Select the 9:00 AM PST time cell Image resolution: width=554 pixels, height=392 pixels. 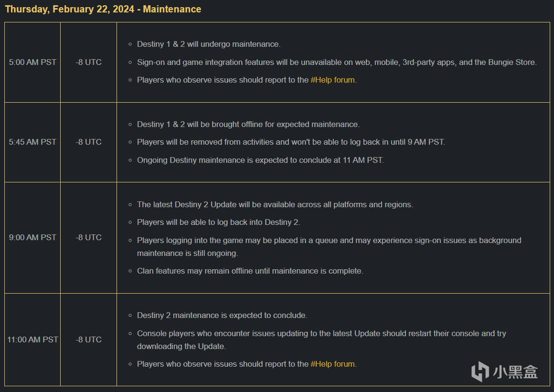coord(32,237)
